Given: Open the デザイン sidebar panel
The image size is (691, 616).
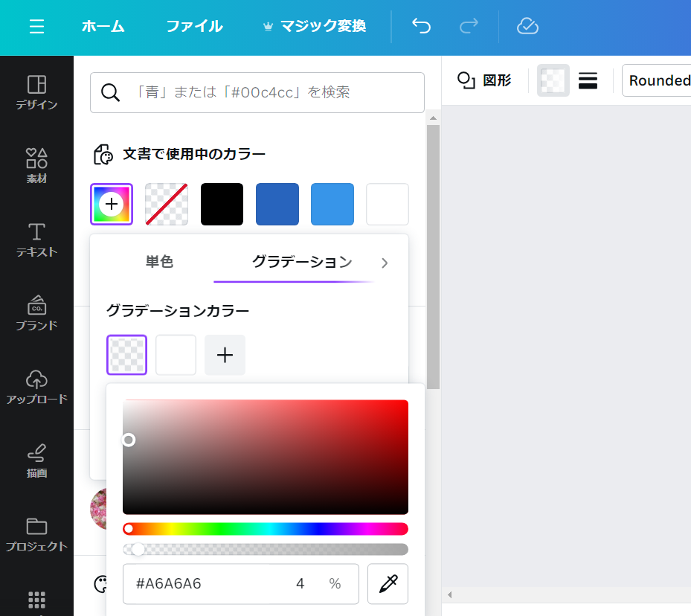Looking at the screenshot, I should [36, 92].
